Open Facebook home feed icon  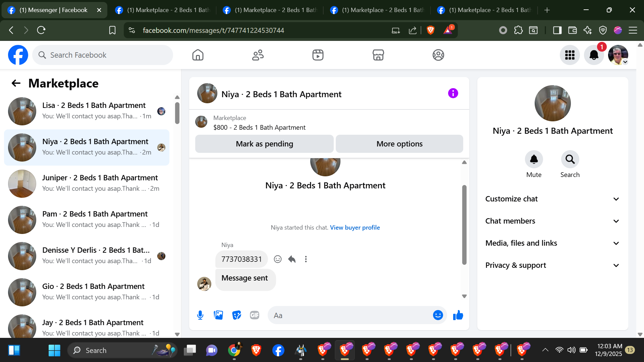coord(198,55)
